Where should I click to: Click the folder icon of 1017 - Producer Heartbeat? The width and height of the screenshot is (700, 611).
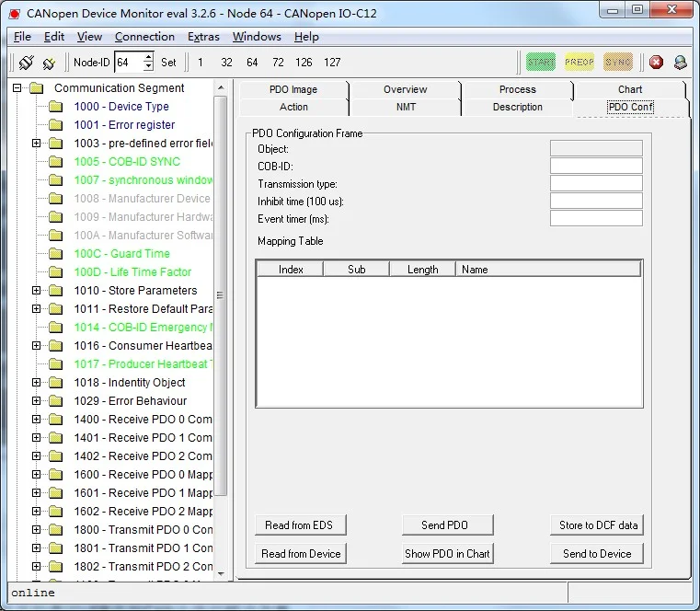55,363
